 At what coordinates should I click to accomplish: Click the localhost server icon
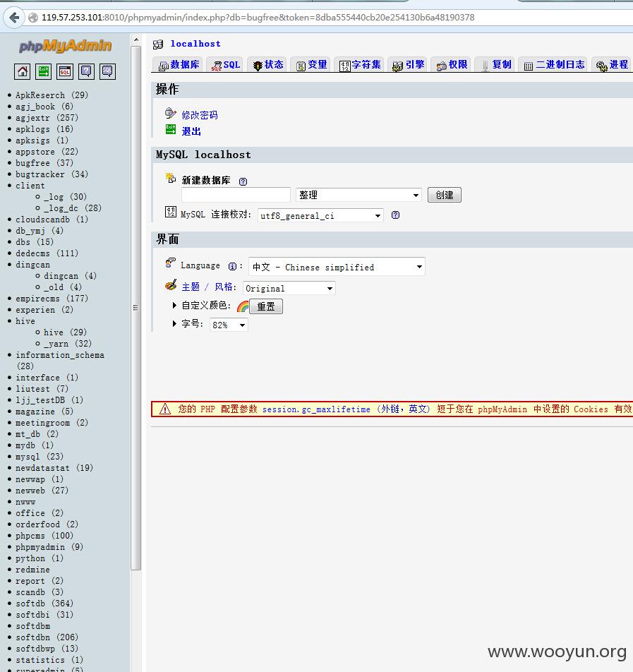click(158, 44)
